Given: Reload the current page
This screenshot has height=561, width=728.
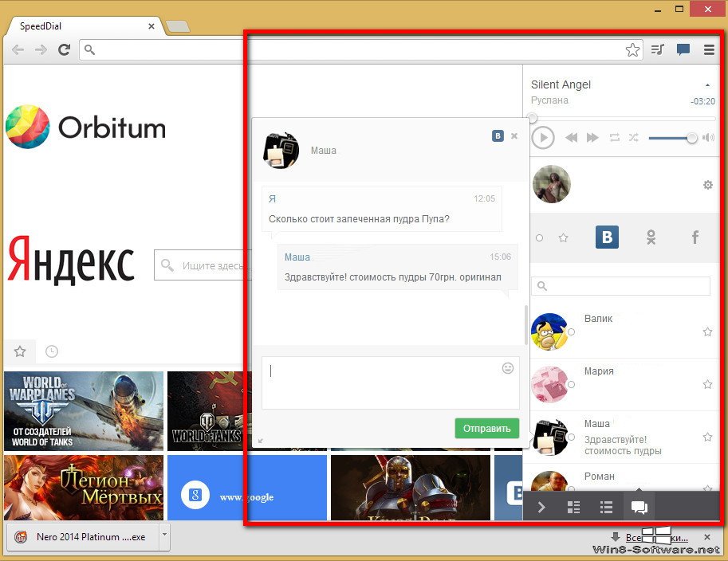Looking at the screenshot, I should (x=64, y=49).
